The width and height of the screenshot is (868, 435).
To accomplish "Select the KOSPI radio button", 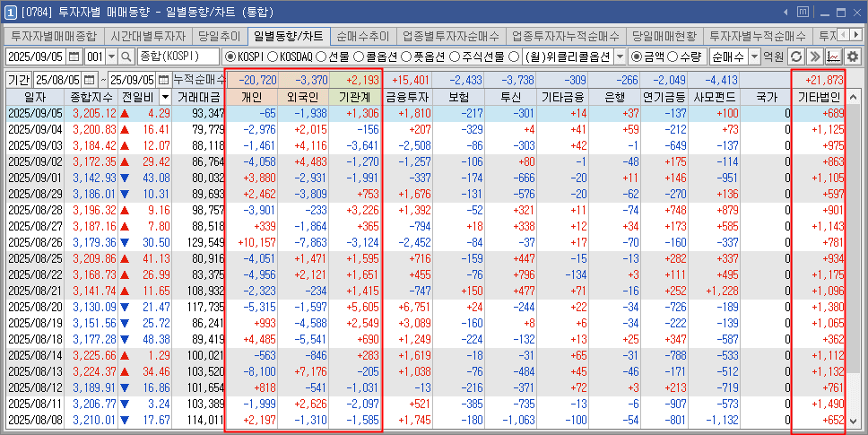I will [x=230, y=57].
